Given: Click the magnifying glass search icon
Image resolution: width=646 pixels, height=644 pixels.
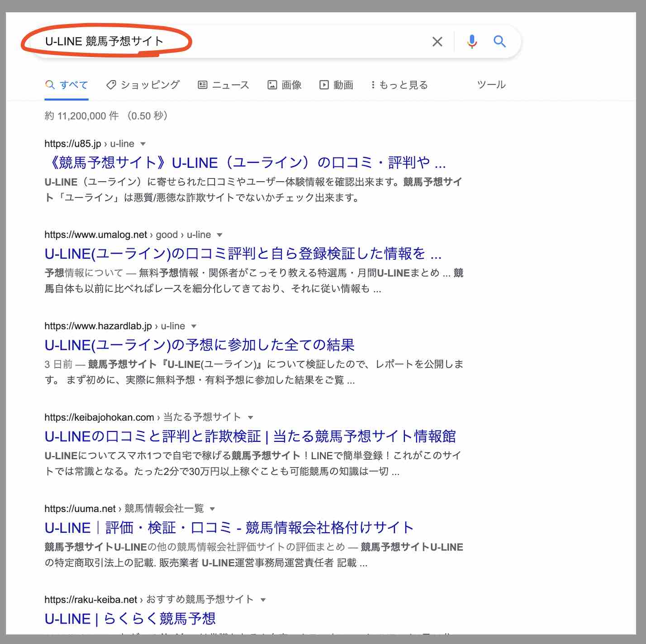Looking at the screenshot, I should coord(500,42).
